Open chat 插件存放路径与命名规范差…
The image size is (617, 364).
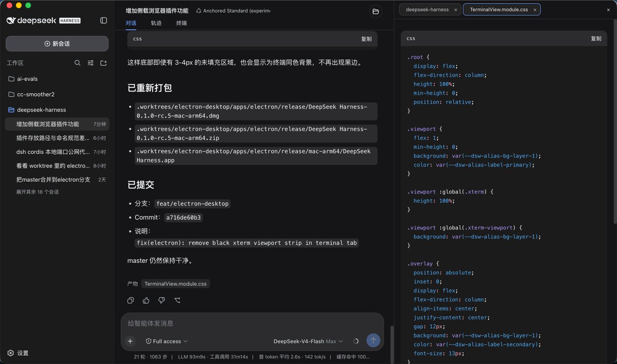57,138
